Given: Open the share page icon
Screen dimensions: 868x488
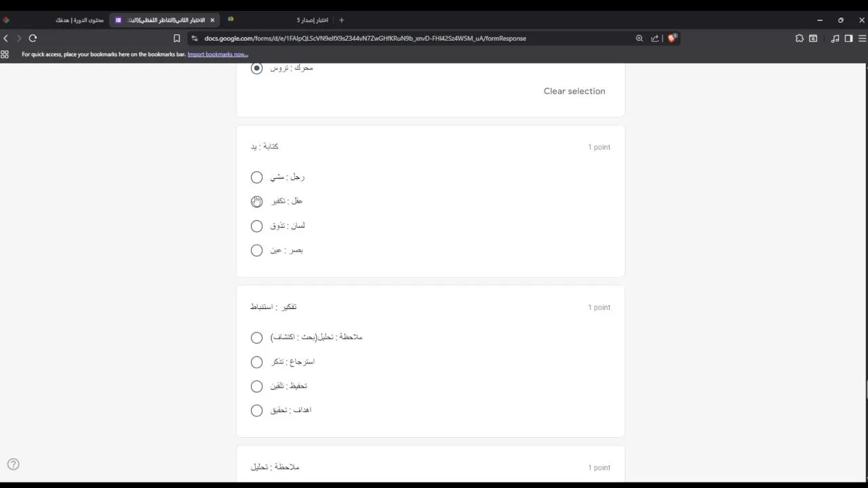Looking at the screenshot, I should pyautogui.click(x=655, y=39).
